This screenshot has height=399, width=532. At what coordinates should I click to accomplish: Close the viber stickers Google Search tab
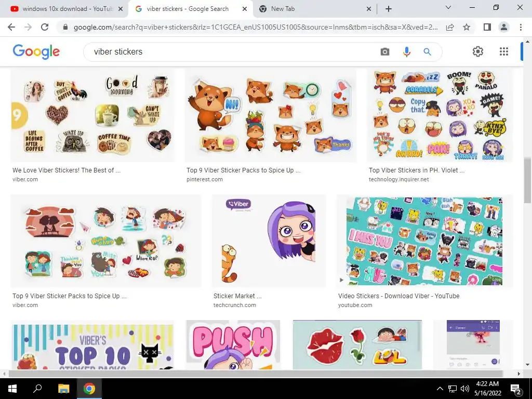(x=245, y=9)
